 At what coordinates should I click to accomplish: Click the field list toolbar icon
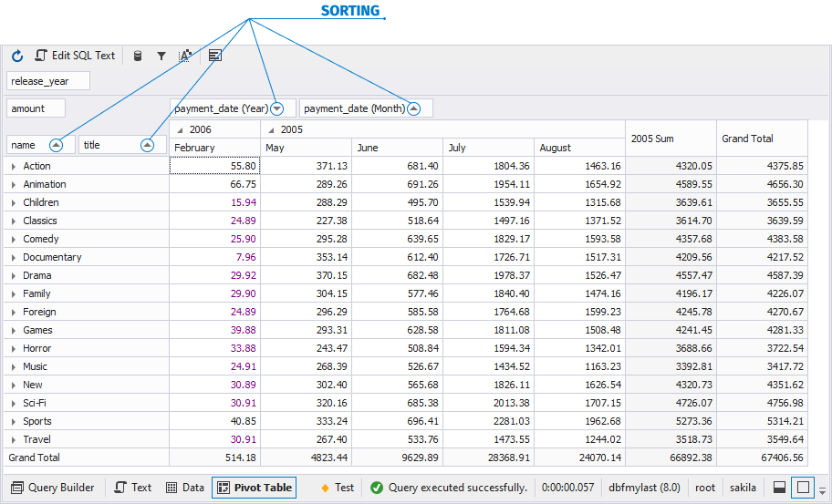(215, 56)
